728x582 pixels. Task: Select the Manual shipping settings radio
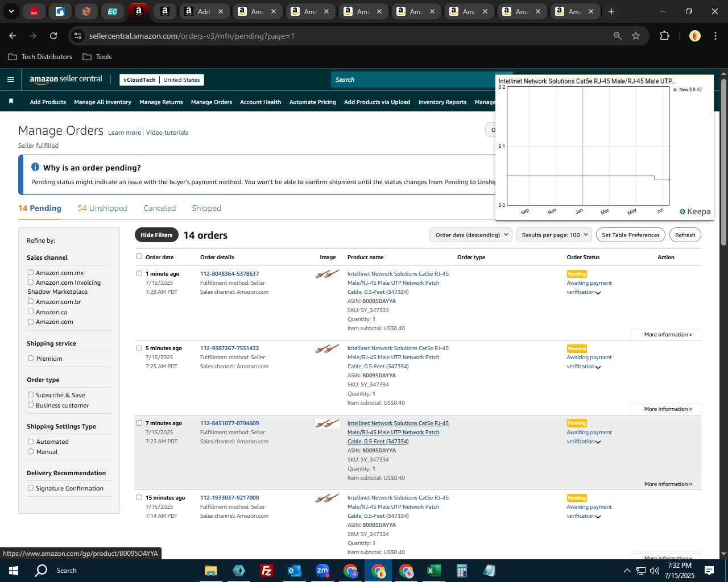click(x=31, y=451)
